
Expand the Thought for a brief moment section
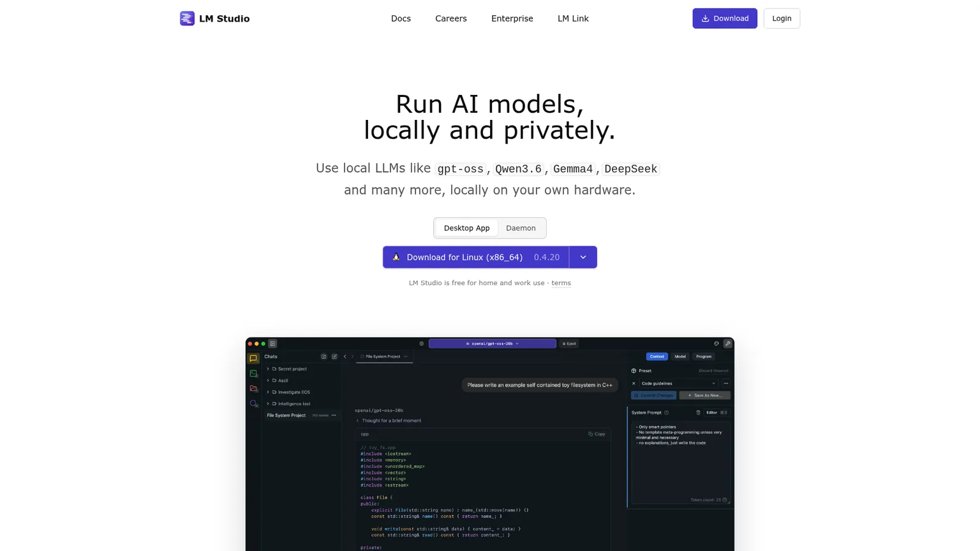389,421
